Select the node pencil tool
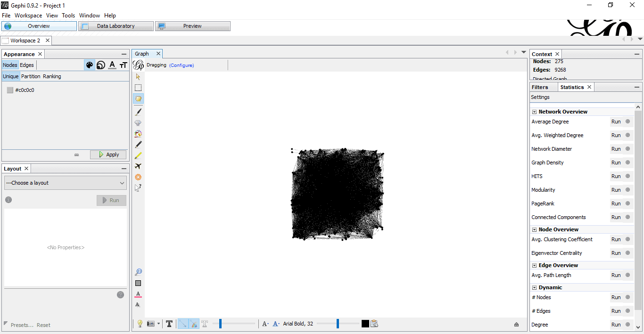Viewport: 644px width, 334px height. (138, 145)
